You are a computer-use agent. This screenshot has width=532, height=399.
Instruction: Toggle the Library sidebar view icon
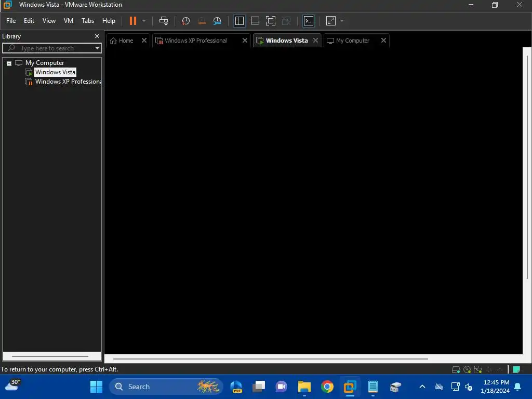point(239,21)
